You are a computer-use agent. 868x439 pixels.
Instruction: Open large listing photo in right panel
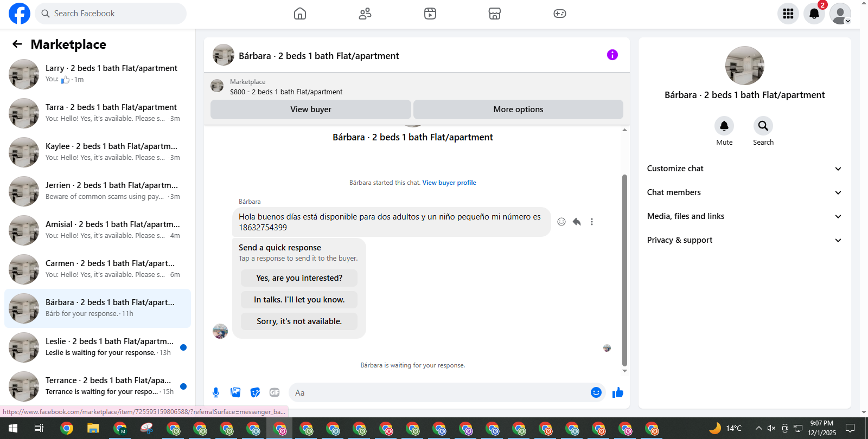[x=745, y=66]
